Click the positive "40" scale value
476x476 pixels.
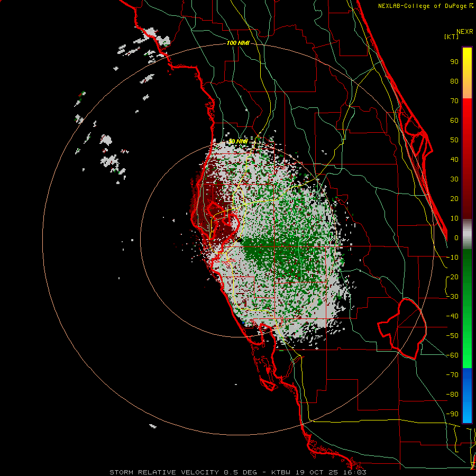click(454, 159)
